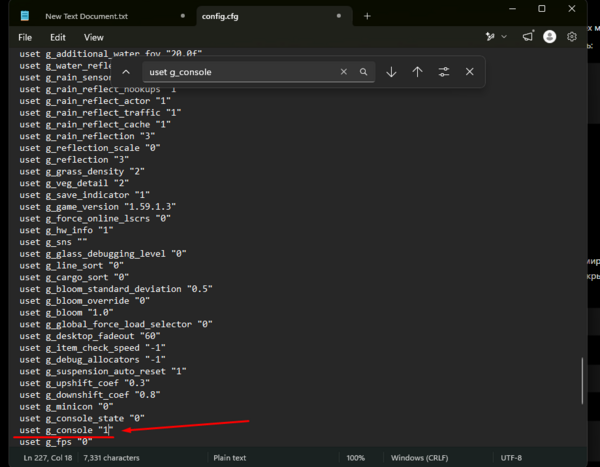The height and width of the screenshot is (467, 600).
Task: Click the line 'uset g_console_state "0"'
Action: pyautogui.click(x=82, y=418)
